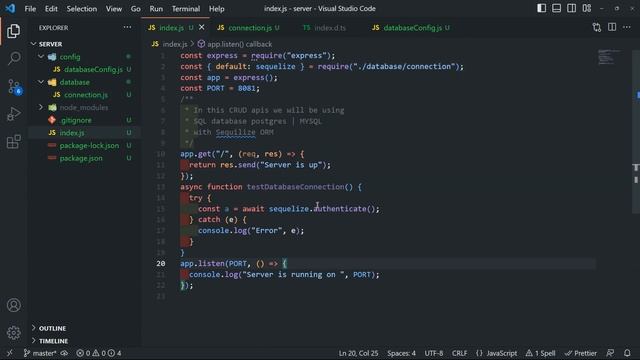Open Explorer views and more actions ellipsis
The height and width of the screenshot is (360, 640).
(x=127, y=27)
